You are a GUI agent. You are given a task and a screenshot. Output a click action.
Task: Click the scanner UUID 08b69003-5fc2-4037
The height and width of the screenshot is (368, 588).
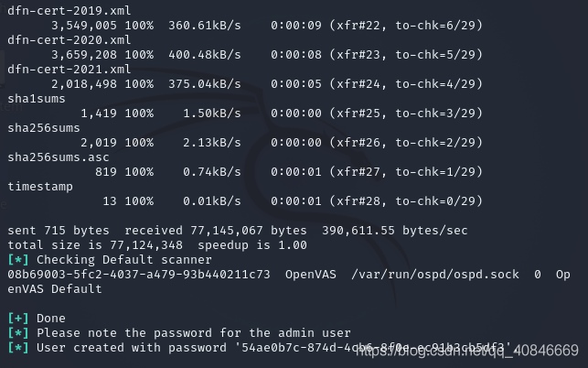point(139,274)
